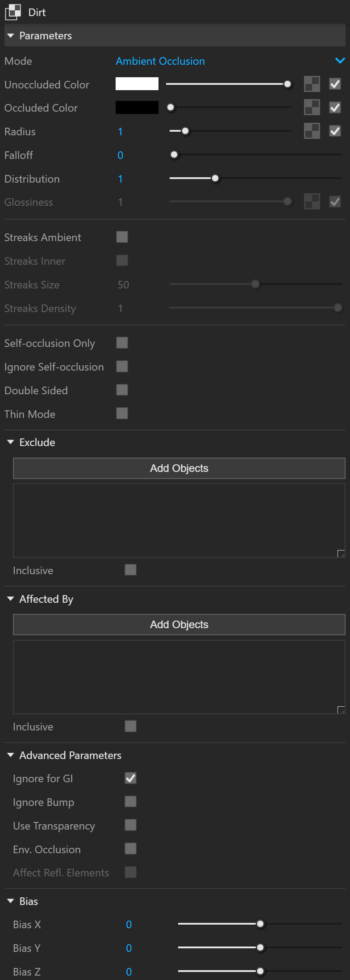Click Add Objects under Affected By
The image size is (350, 980).
click(x=179, y=625)
